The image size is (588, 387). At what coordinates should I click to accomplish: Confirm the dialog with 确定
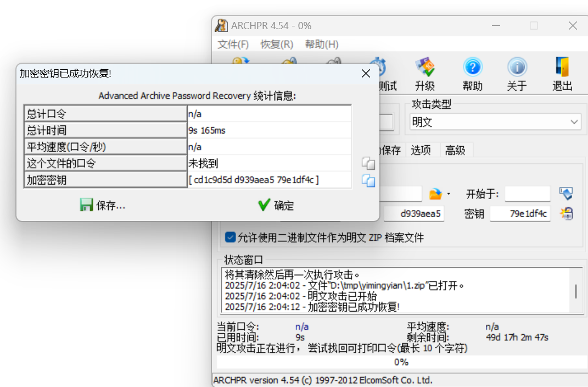coord(276,205)
